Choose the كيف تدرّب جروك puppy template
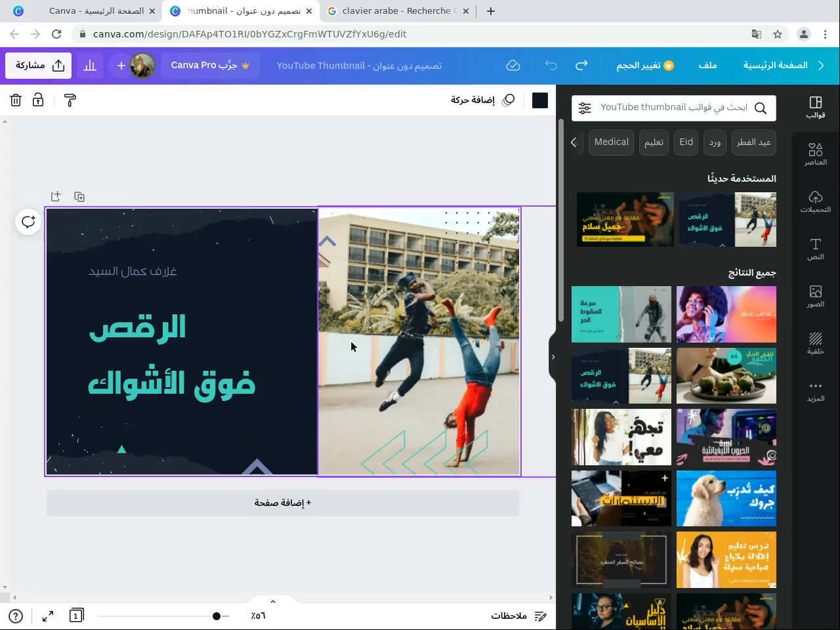 click(726, 498)
